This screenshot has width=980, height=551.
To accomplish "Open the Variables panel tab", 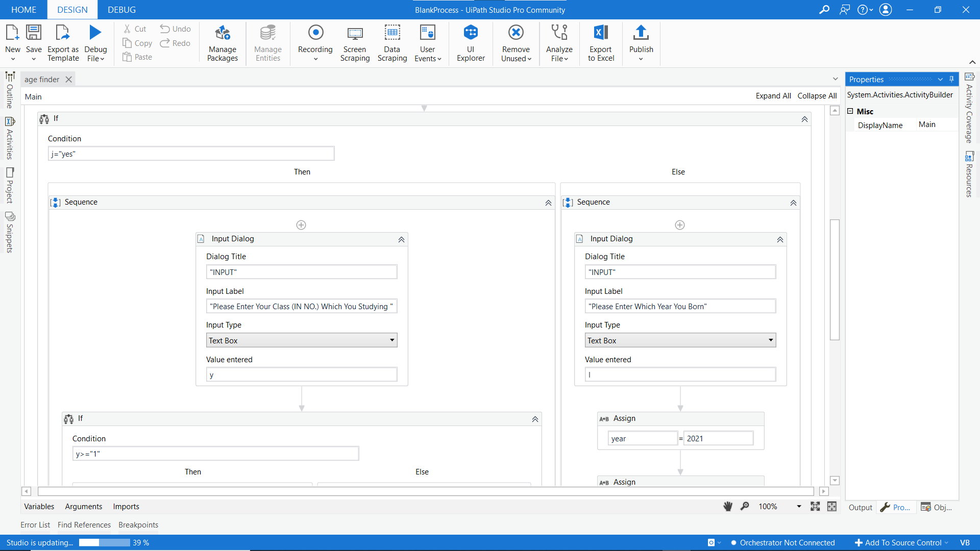I will click(39, 506).
